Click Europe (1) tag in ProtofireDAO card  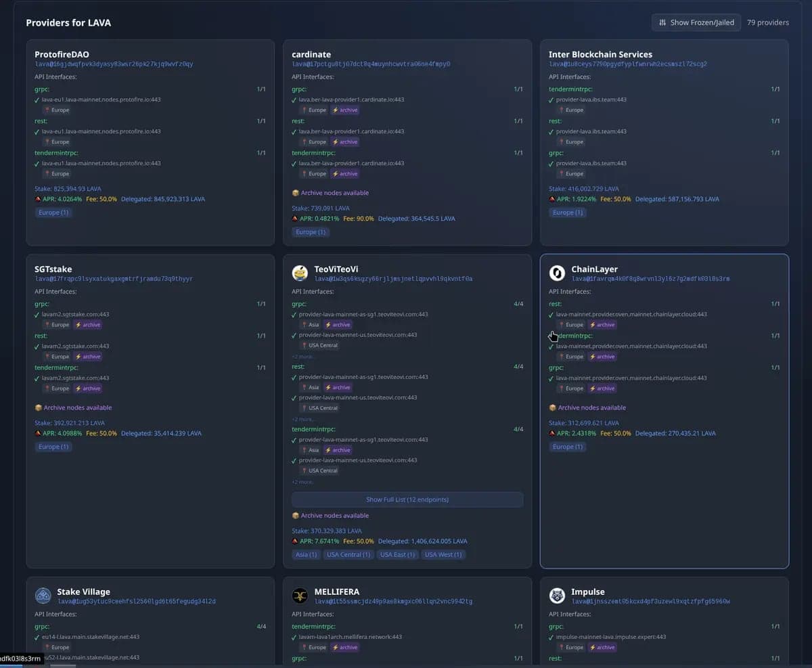(x=54, y=213)
